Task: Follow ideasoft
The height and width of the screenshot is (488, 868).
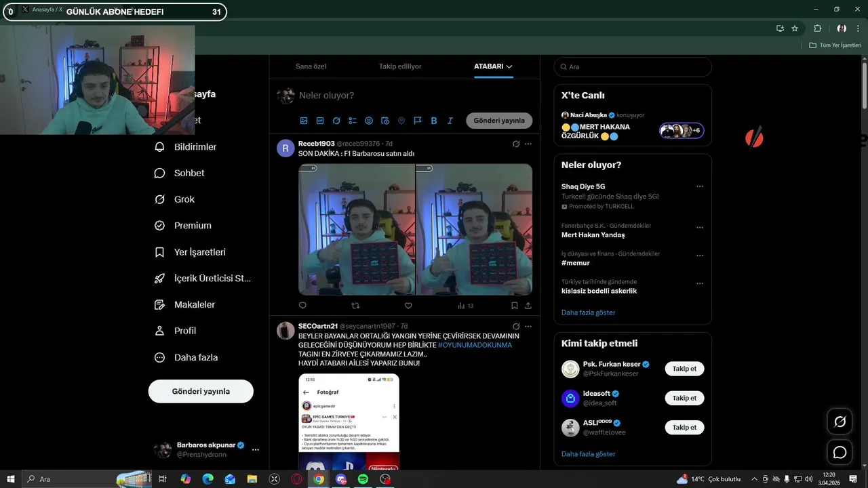Action: 684,398
